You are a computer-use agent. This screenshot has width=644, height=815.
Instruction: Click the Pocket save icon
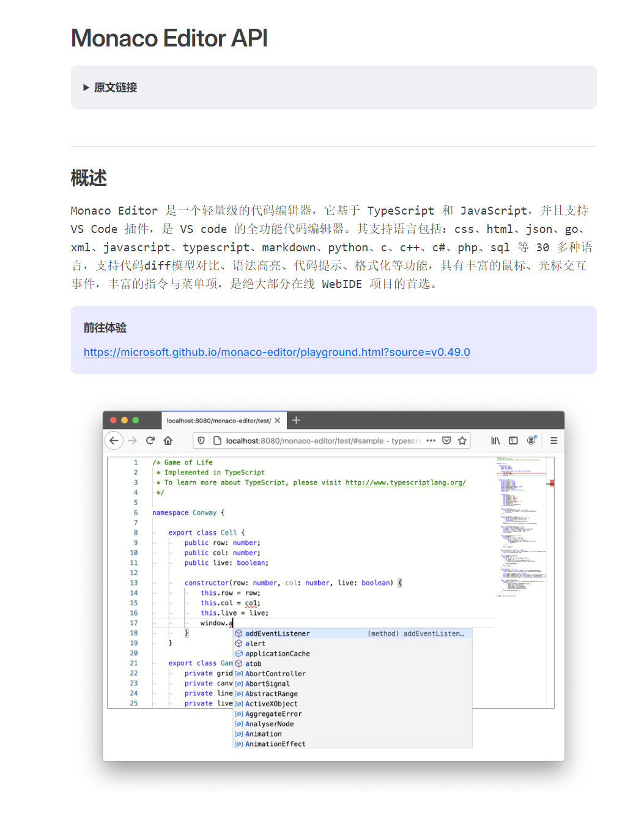[446, 440]
